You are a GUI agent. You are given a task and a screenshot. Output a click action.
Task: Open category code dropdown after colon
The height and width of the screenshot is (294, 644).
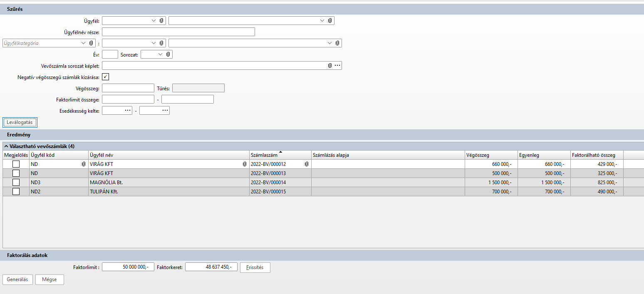click(154, 43)
